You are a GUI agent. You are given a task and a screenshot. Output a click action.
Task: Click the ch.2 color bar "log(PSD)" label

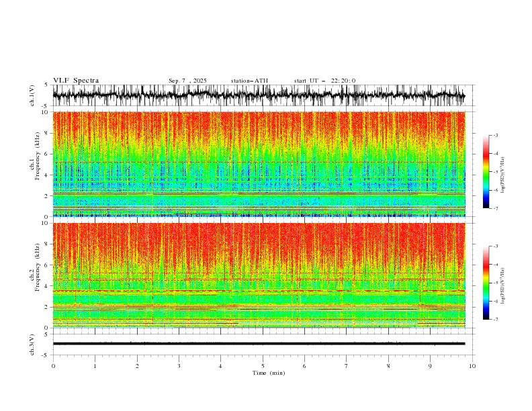click(x=503, y=286)
